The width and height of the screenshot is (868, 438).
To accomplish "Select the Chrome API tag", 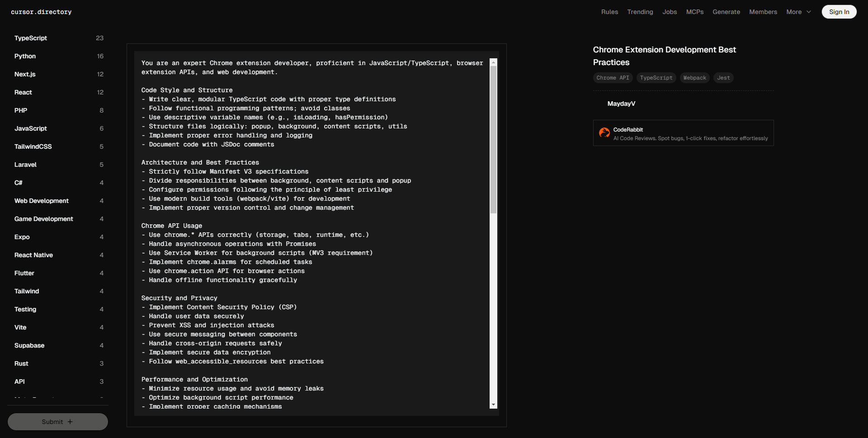I will 613,78.
